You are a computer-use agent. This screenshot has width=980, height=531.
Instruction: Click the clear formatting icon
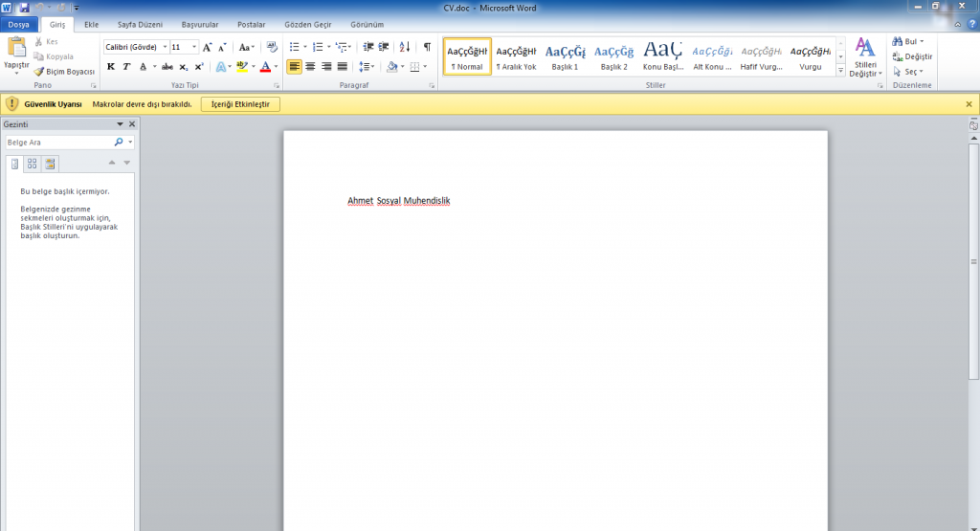(271, 46)
